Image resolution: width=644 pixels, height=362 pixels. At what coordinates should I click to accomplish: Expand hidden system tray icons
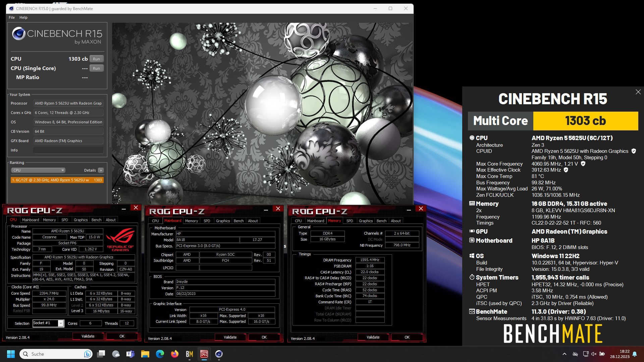(565, 354)
